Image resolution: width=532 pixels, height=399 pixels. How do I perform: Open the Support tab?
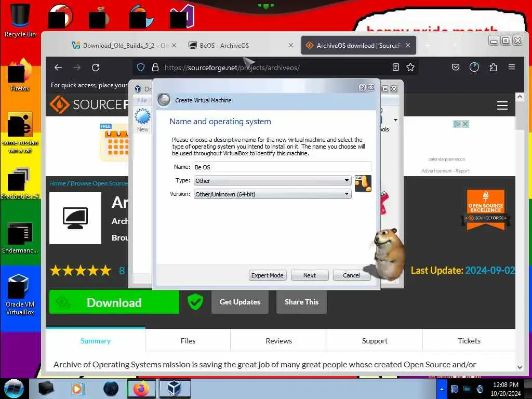coord(375,341)
